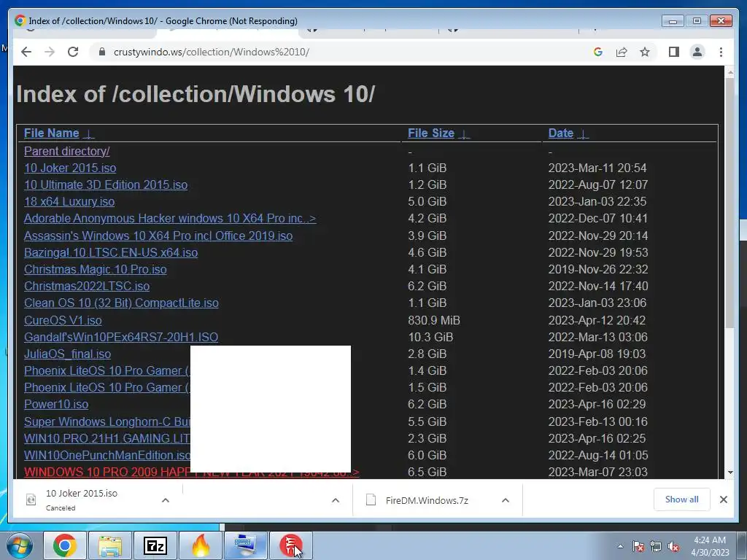Select the 830.9 MiB file size cell
Screen dimensions: 747x560
pos(434,321)
